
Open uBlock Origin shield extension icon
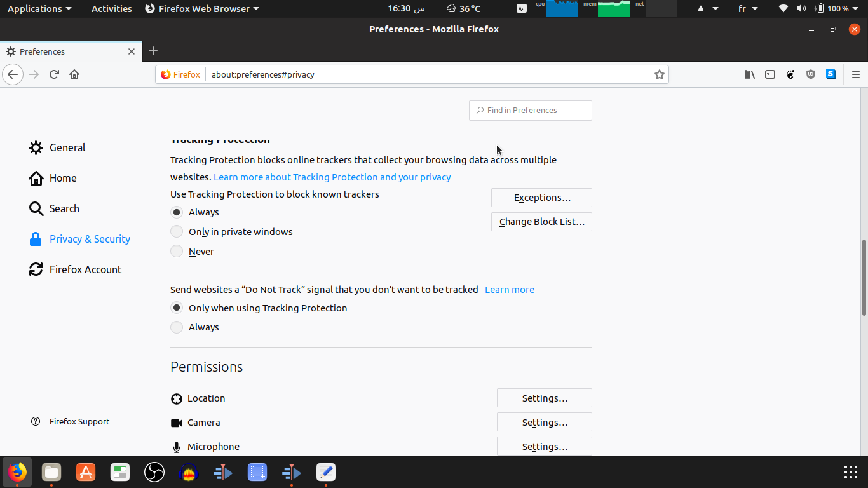point(811,74)
